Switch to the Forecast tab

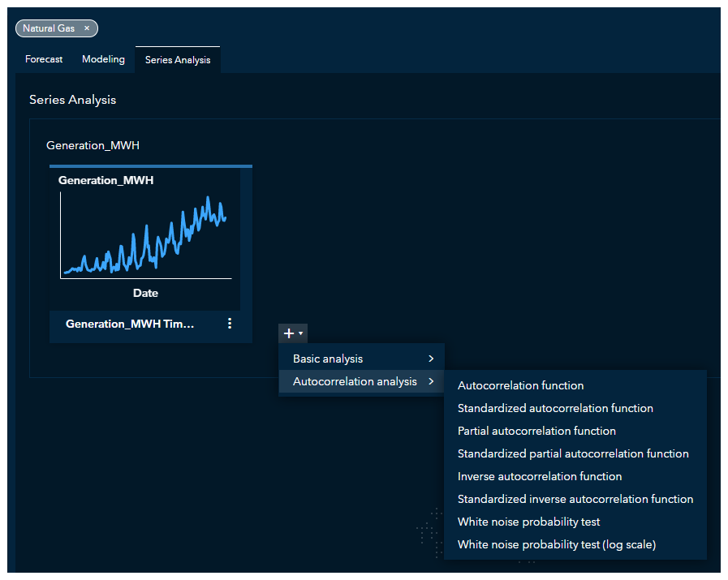click(44, 59)
